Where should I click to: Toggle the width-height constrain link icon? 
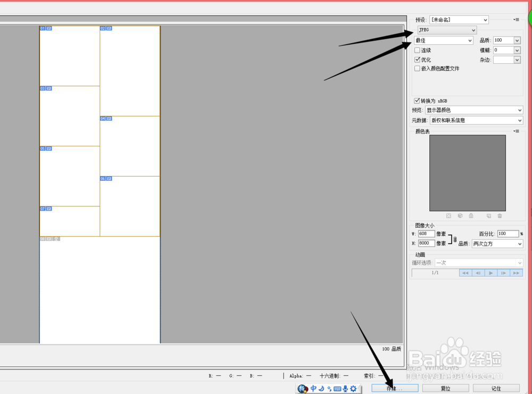click(455, 239)
